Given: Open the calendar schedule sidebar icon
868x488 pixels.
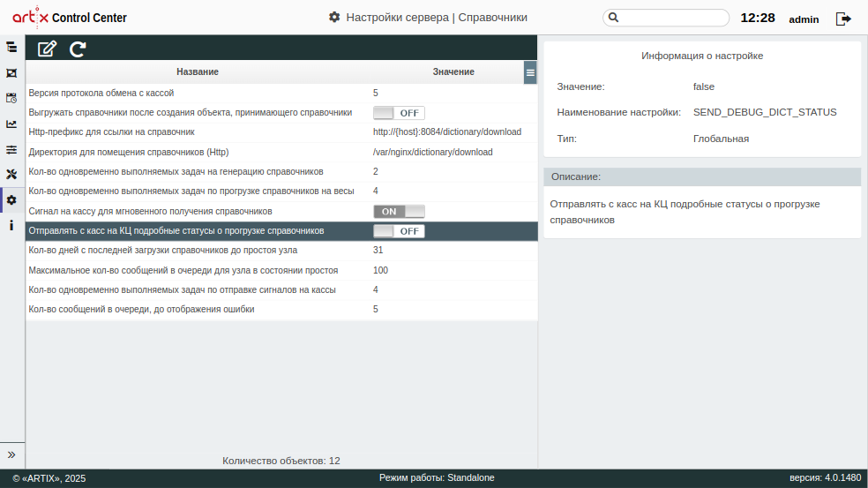Looking at the screenshot, I should click(11, 98).
